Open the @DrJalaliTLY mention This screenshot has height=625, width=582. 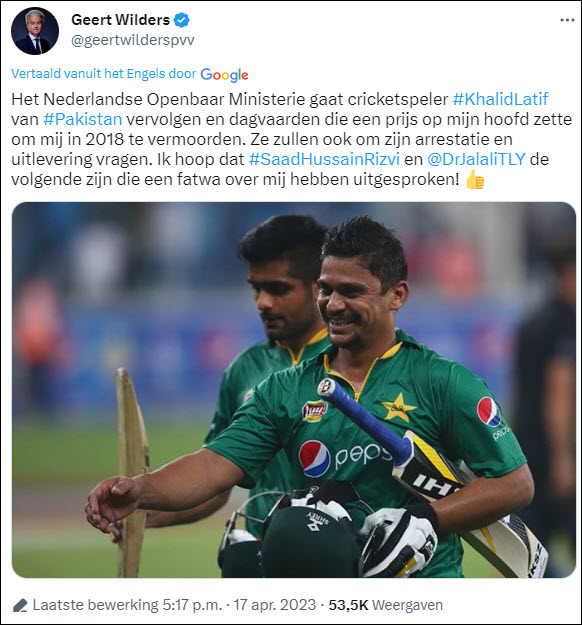click(x=476, y=159)
